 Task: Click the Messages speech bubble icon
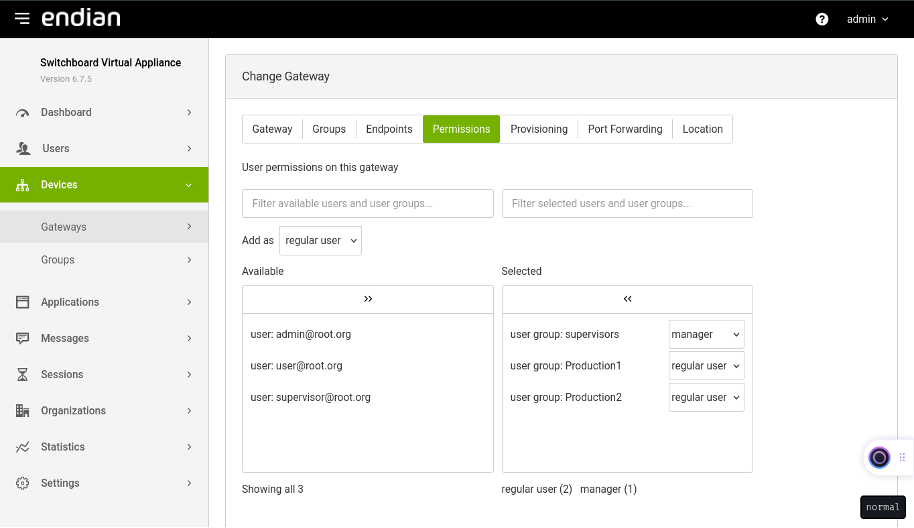23,338
